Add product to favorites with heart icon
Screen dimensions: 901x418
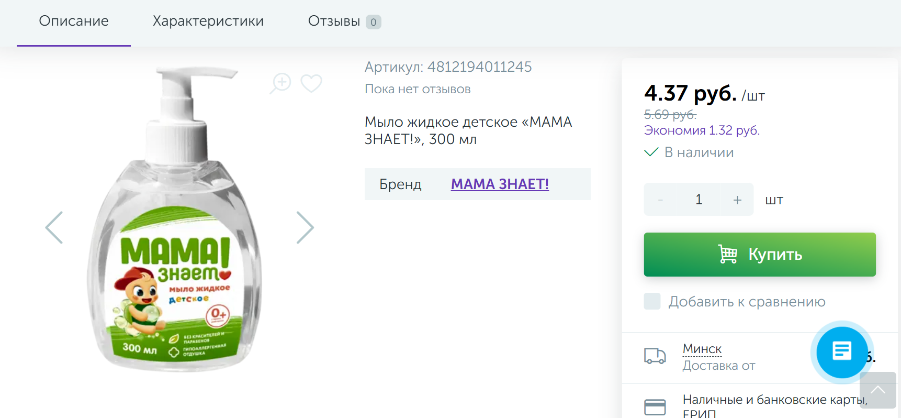point(311,83)
